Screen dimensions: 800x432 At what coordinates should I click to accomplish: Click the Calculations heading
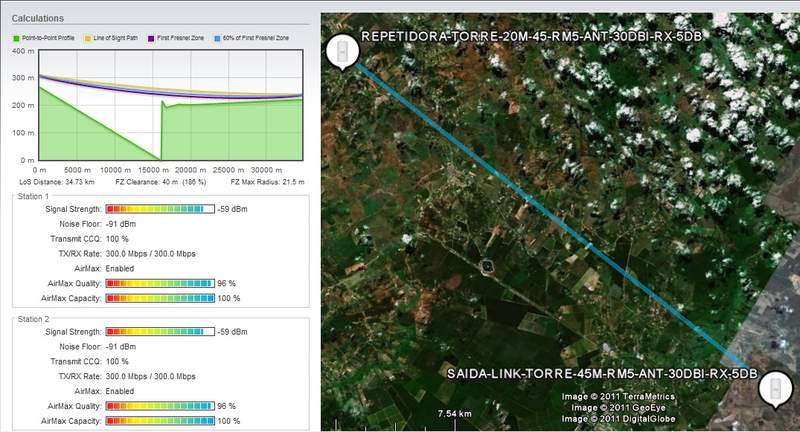click(x=38, y=18)
